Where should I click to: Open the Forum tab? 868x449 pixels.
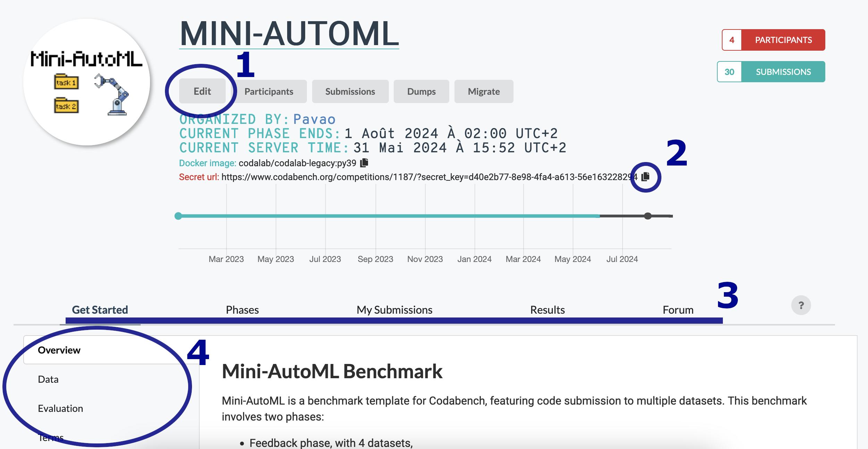coord(678,310)
